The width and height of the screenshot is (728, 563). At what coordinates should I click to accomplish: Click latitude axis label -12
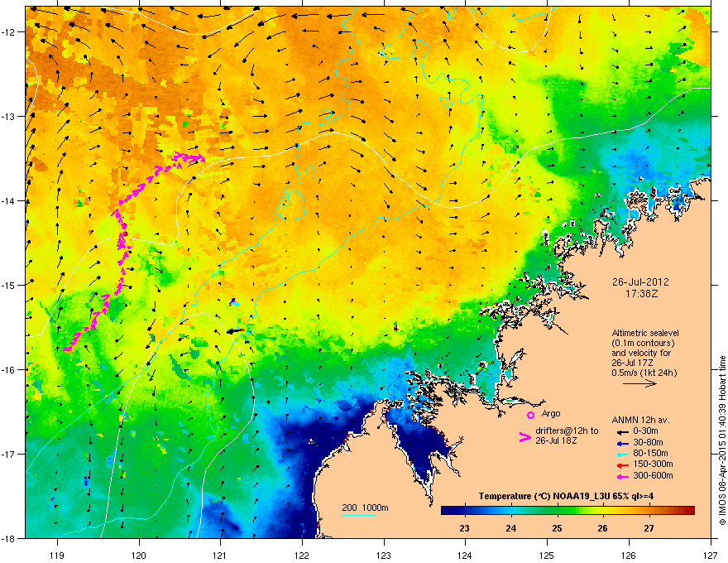click(9, 32)
